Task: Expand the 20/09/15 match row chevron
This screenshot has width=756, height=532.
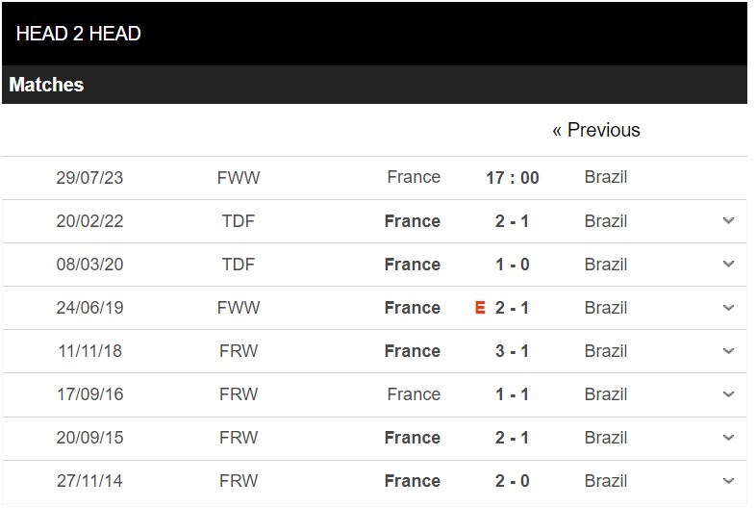Action: click(728, 438)
